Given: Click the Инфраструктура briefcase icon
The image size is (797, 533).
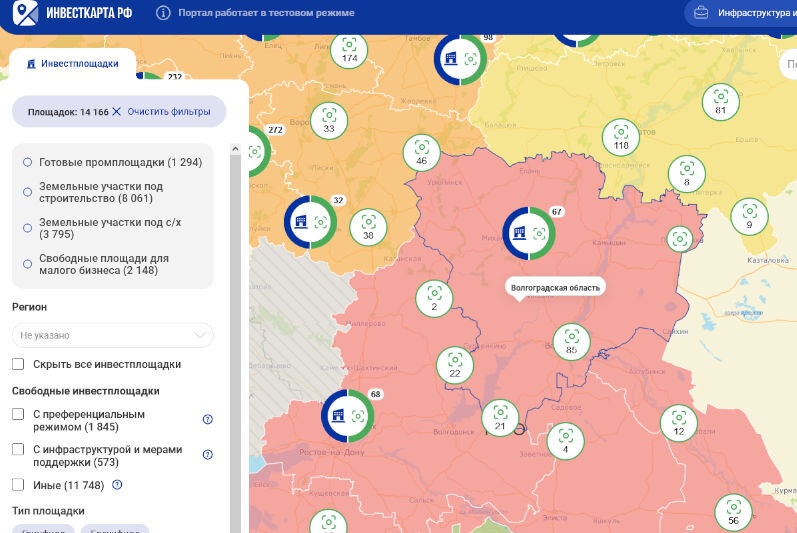Looking at the screenshot, I should (x=701, y=13).
